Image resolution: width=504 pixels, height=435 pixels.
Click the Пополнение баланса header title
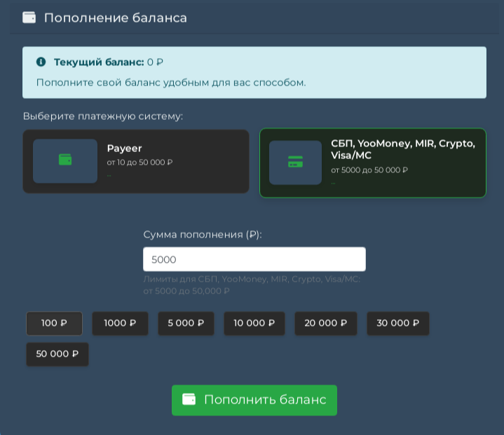click(x=115, y=18)
